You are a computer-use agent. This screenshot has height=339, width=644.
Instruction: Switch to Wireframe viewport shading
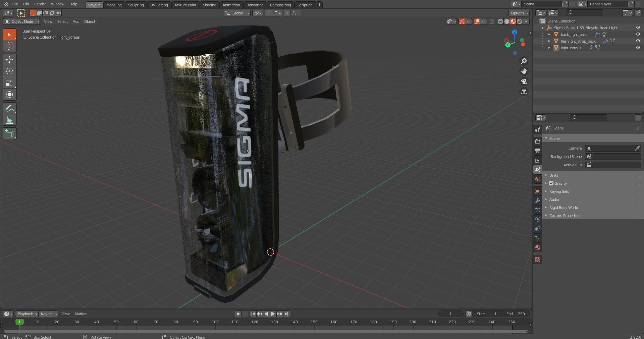coord(500,21)
